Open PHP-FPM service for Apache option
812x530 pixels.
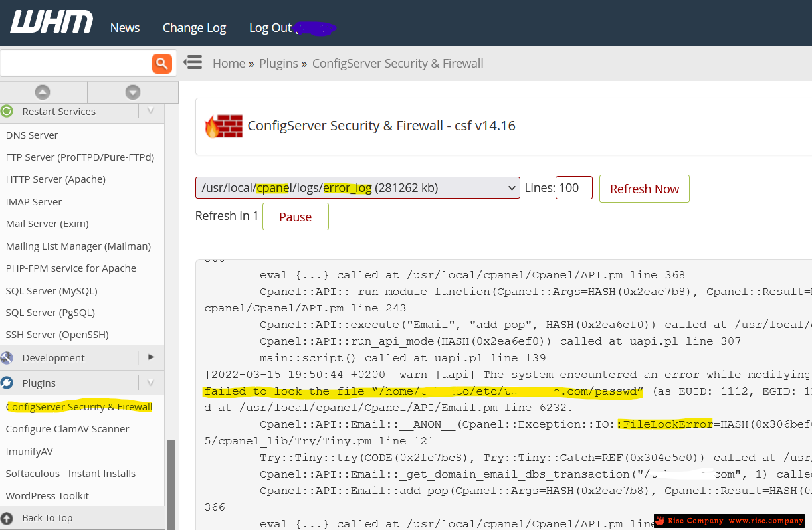click(x=71, y=268)
